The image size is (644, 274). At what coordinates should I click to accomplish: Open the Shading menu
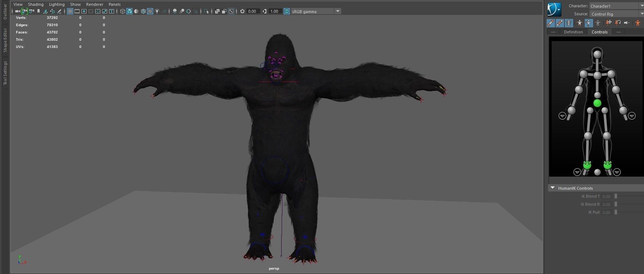[x=36, y=4]
